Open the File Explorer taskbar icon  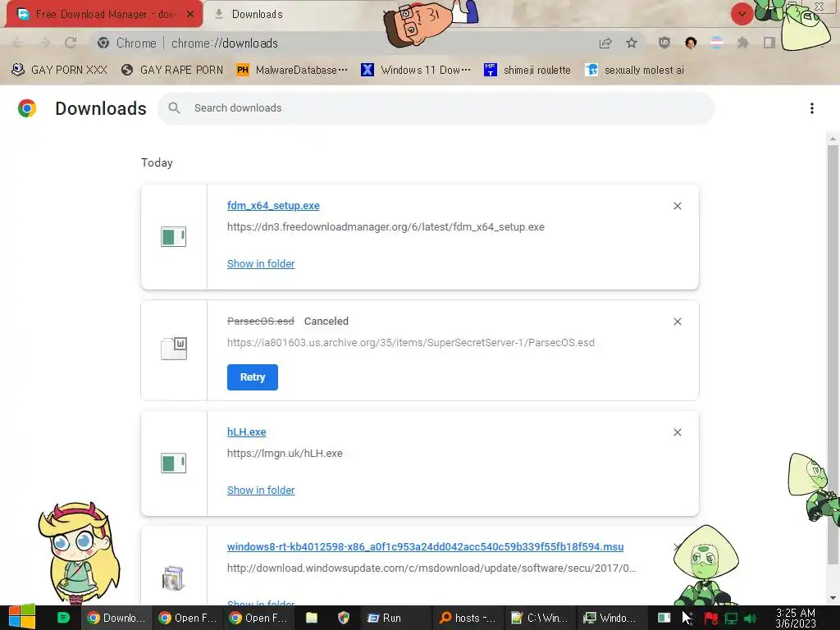(311, 618)
